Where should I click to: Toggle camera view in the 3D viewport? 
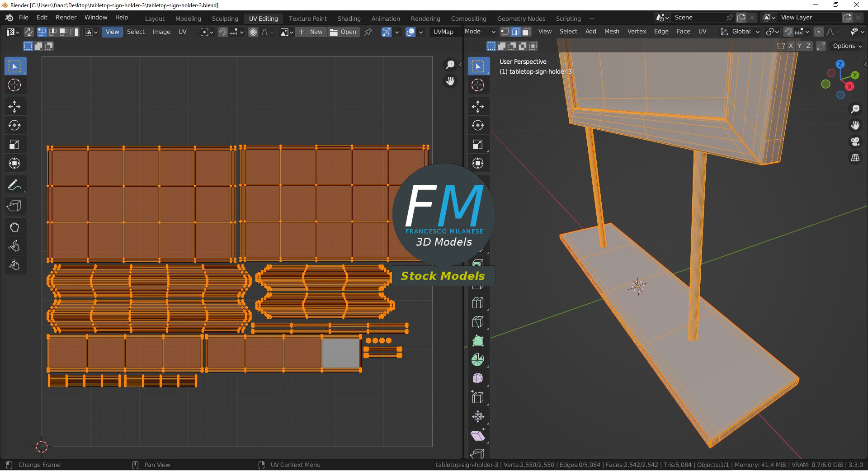(x=855, y=141)
